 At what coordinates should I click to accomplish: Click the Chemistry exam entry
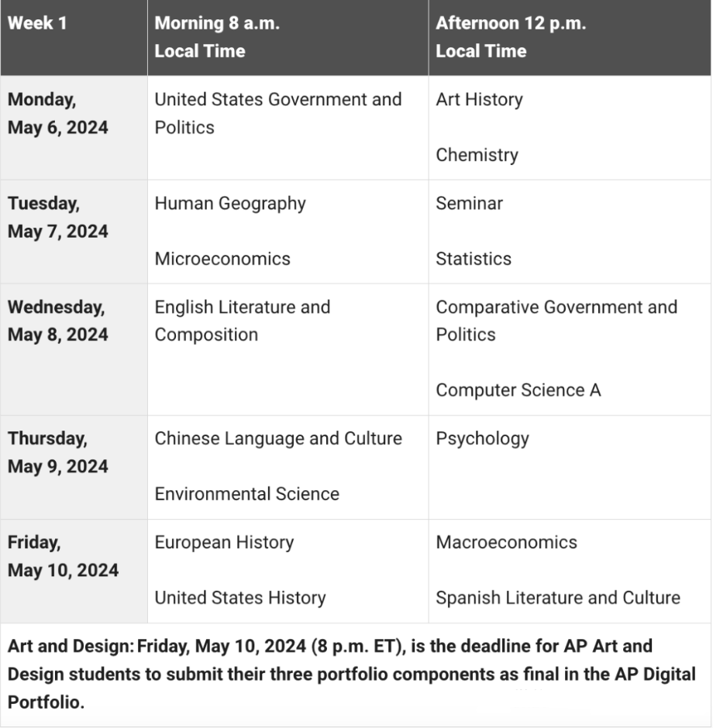click(x=477, y=155)
